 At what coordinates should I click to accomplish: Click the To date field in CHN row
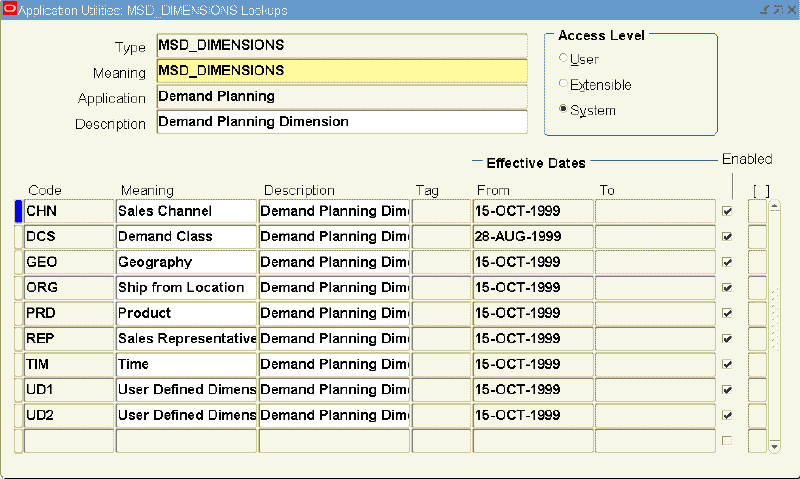pyautogui.click(x=656, y=211)
